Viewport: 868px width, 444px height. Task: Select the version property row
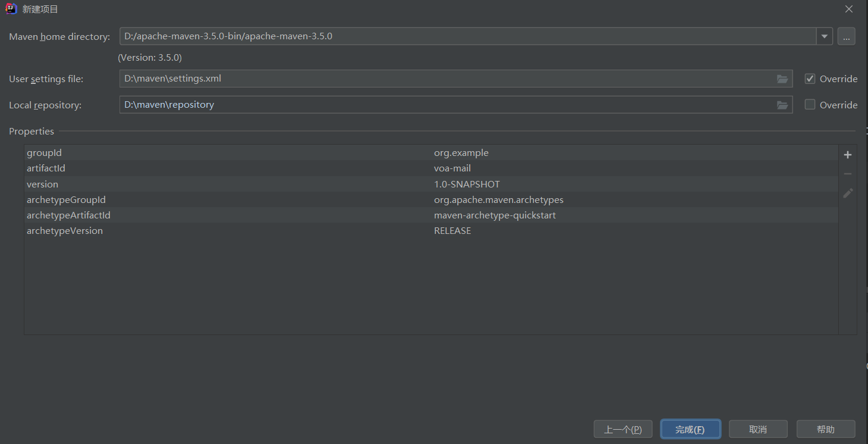point(431,184)
